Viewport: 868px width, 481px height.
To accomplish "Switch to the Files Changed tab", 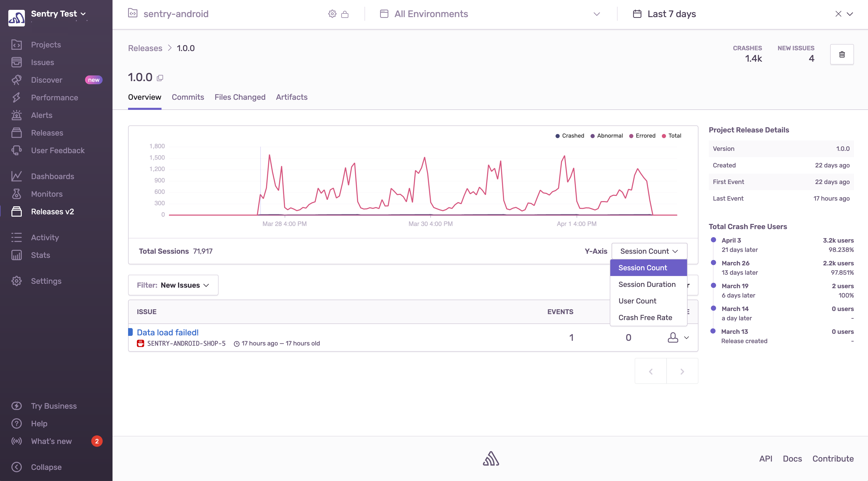I will (240, 97).
